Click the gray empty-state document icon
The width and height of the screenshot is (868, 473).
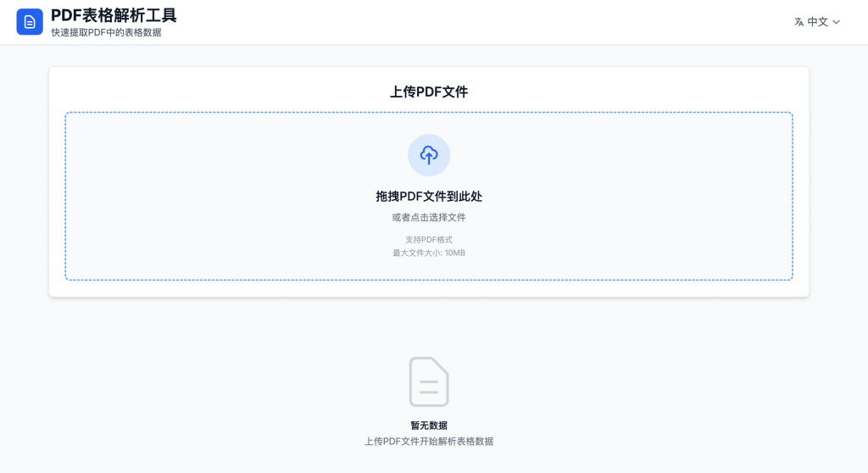(429, 381)
